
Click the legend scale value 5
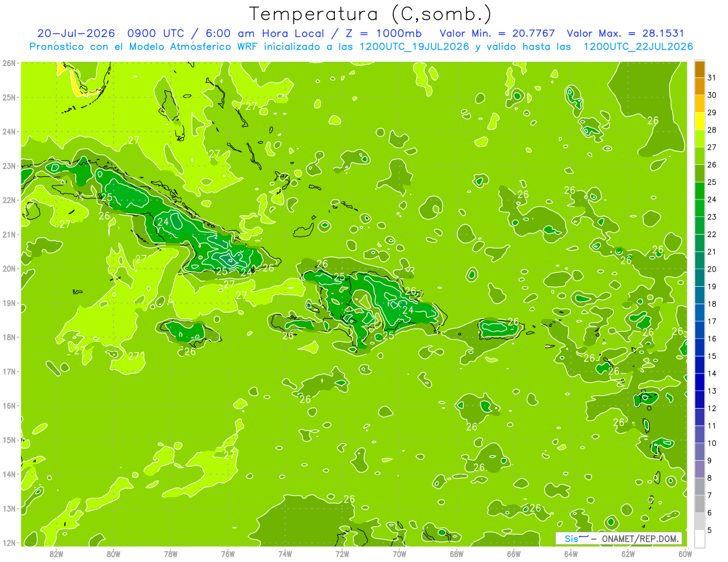pos(710,530)
